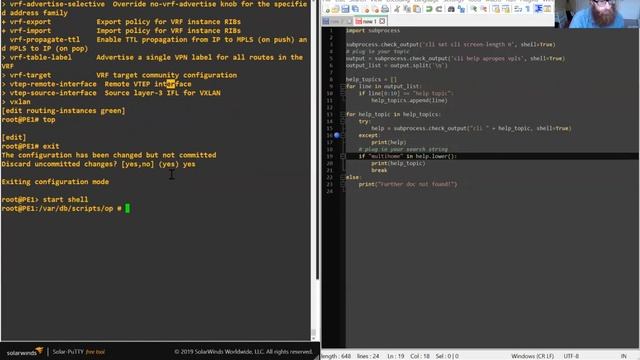Click 'Windows (CR LF)' in status bar

click(x=533, y=356)
